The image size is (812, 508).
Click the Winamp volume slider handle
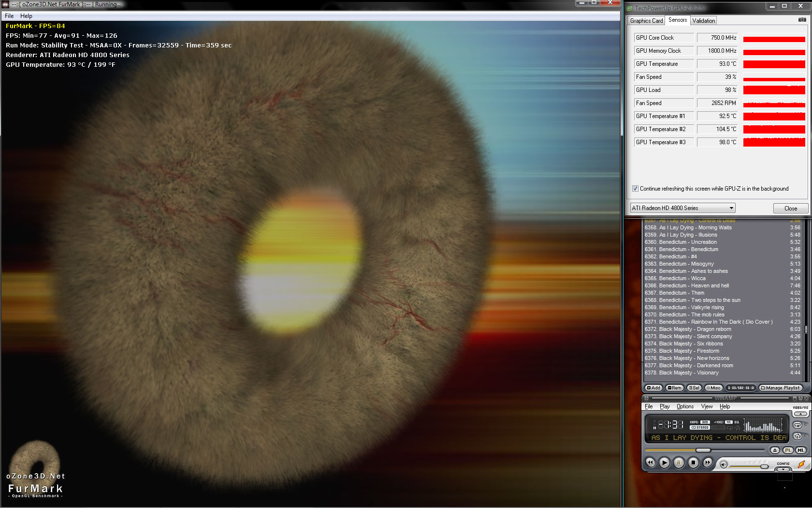(764, 466)
